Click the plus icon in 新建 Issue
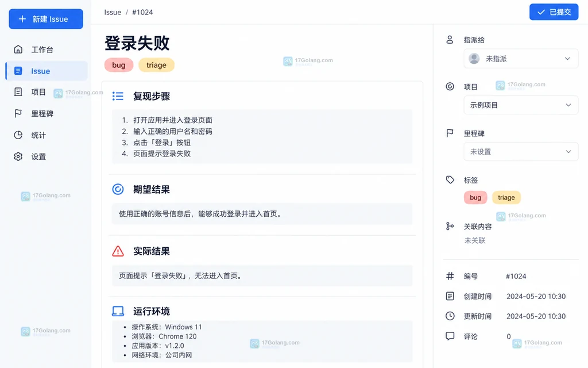The image size is (588, 368). pyautogui.click(x=22, y=19)
